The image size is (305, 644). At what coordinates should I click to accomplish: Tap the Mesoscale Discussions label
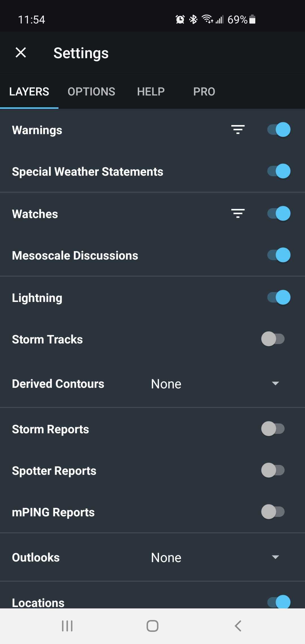(x=75, y=255)
